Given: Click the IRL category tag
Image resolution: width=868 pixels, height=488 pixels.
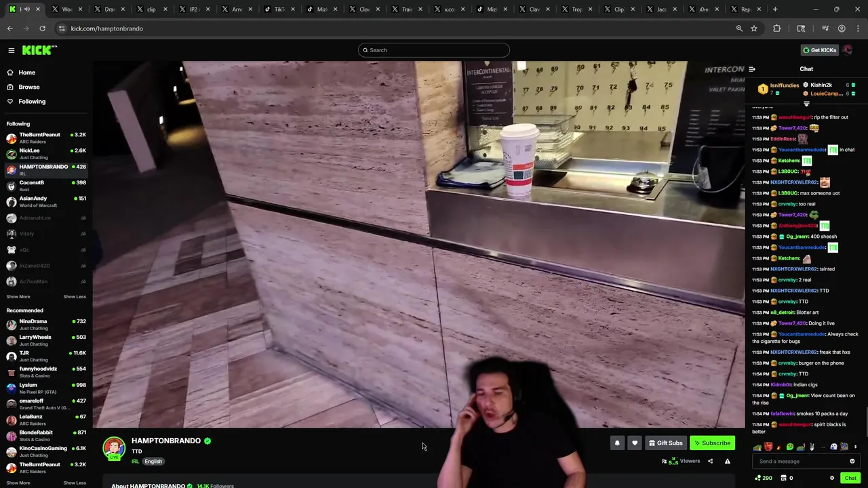Looking at the screenshot, I should (135, 462).
